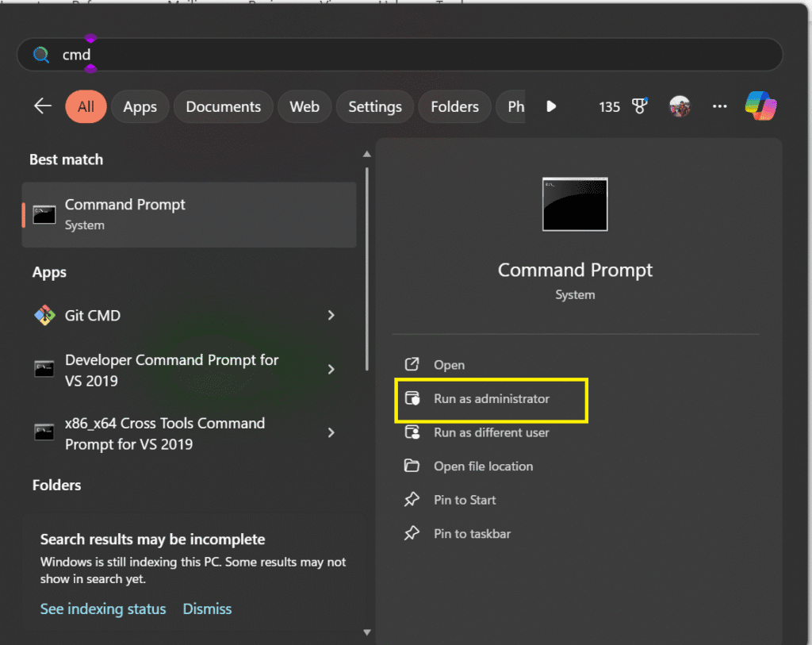Screen dimensions: 812x645
Task: Select the Web filter tab
Action: click(x=304, y=106)
